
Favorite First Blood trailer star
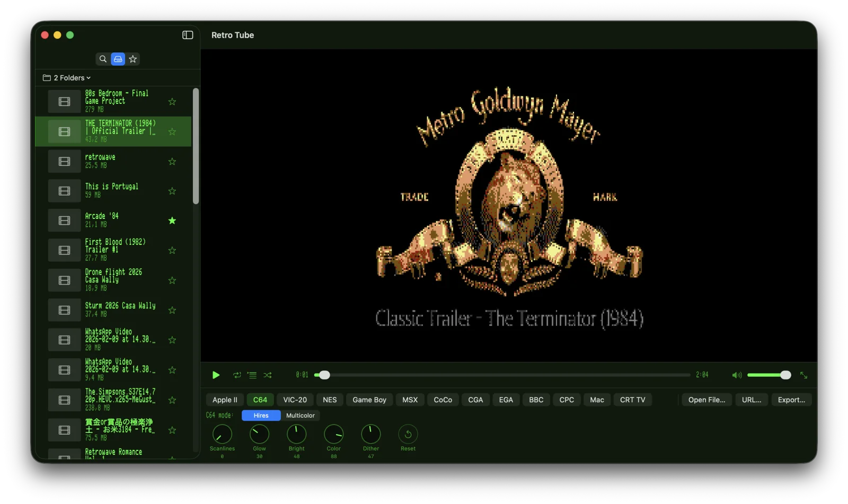click(172, 250)
